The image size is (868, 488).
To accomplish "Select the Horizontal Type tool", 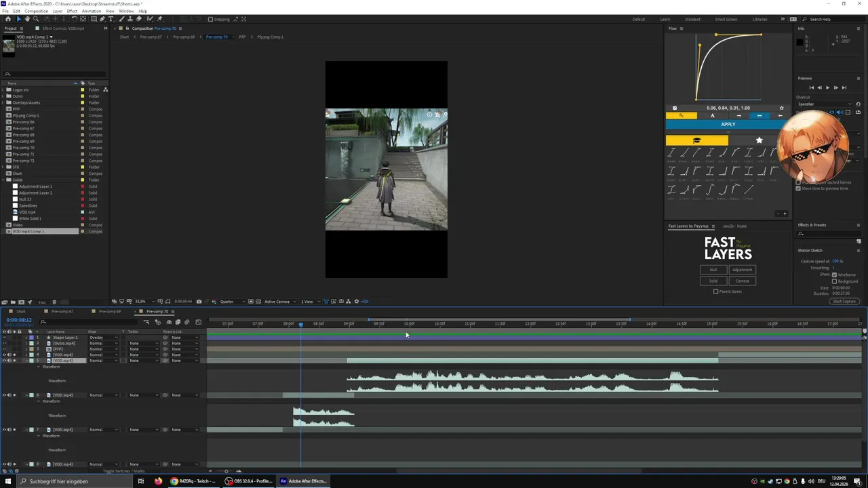I will tap(111, 19).
